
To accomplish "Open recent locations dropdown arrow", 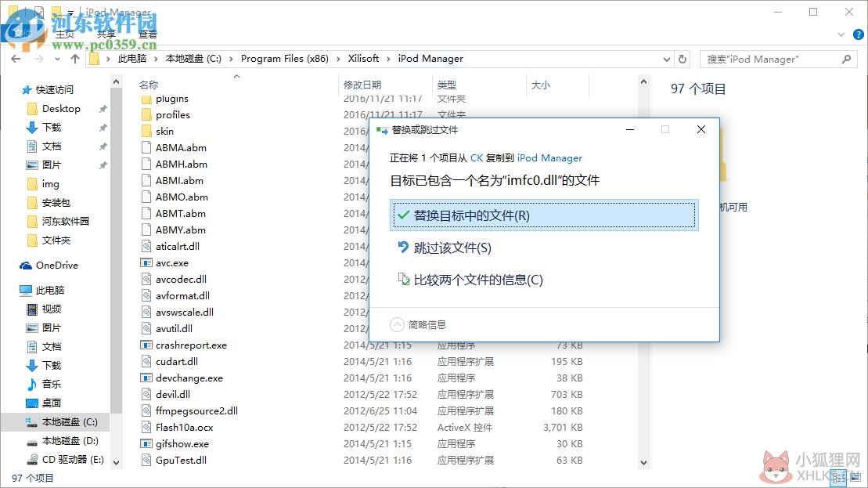I will click(57, 59).
